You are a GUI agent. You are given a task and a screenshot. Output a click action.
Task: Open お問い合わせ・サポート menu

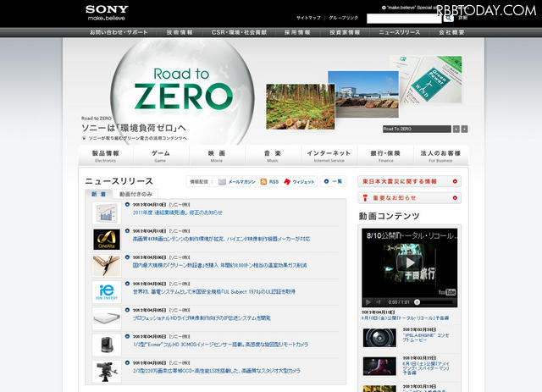119,32
